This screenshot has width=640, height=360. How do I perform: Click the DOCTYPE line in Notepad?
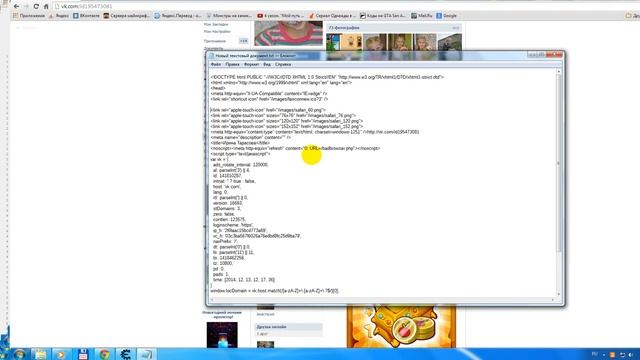click(x=327, y=77)
